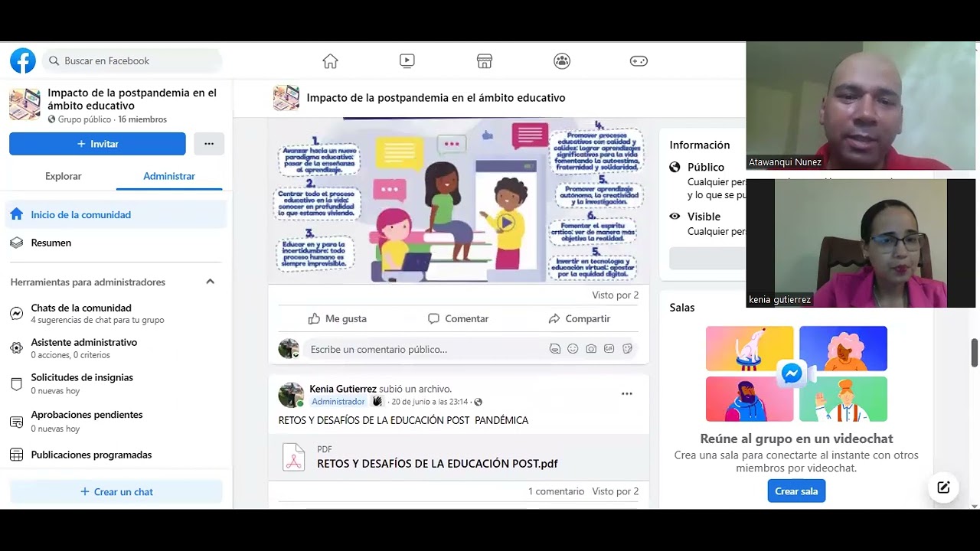980x551 pixels.
Task: Open Aprobaciones pendientes
Action: pos(116,421)
